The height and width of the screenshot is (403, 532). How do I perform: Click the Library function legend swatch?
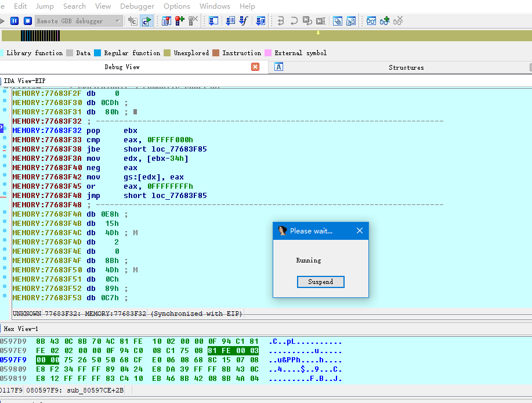[x=2, y=53]
